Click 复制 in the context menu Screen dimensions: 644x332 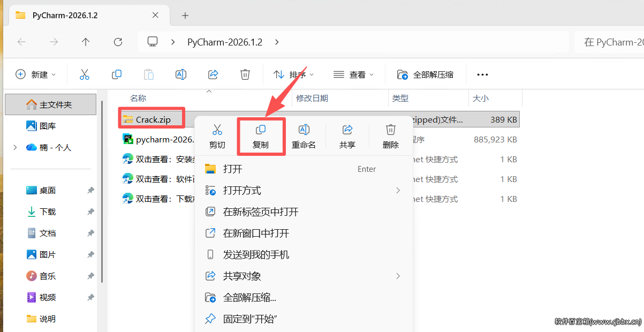click(x=261, y=136)
